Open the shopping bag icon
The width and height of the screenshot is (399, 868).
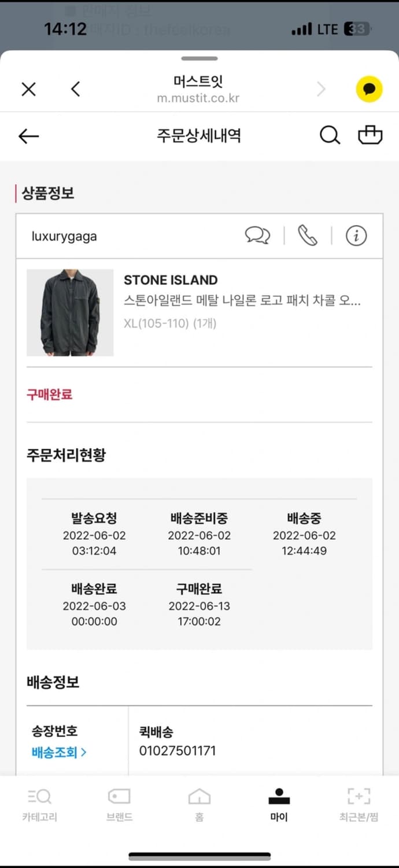click(371, 135)
